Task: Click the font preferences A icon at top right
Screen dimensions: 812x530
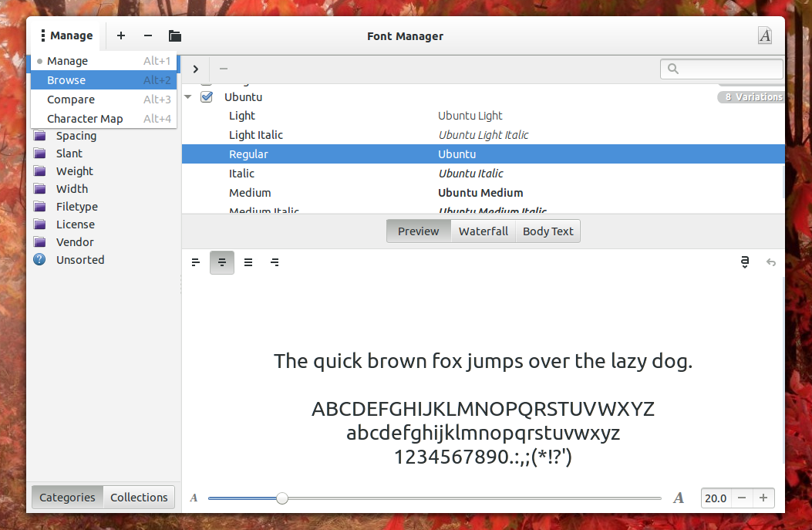Action: (x=765, y=35)
